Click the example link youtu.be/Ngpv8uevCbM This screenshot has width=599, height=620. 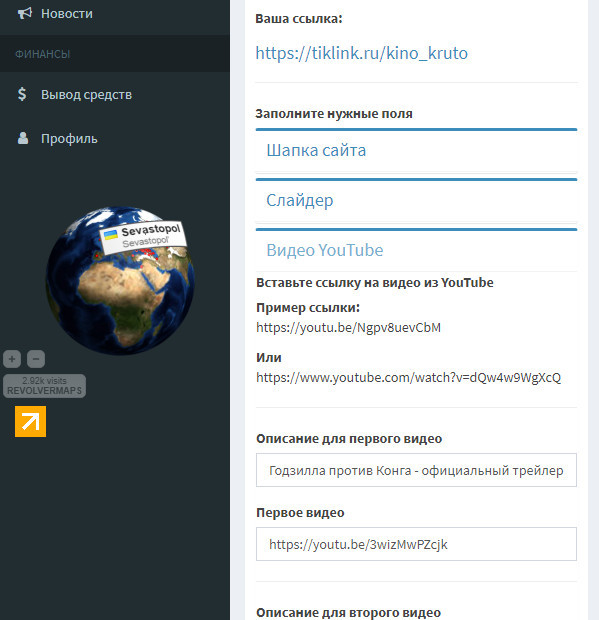(348, 327)
